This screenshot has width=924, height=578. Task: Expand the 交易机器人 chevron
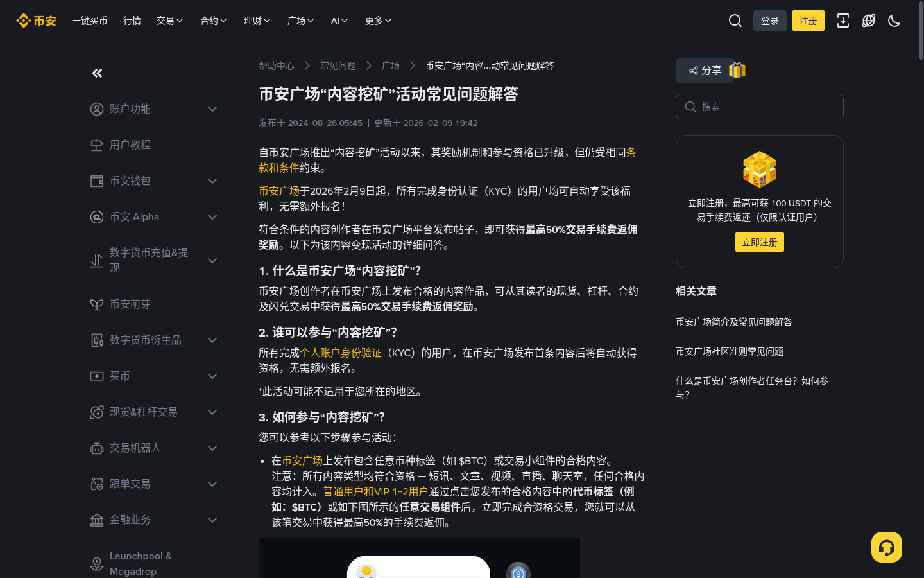(212, 448)
